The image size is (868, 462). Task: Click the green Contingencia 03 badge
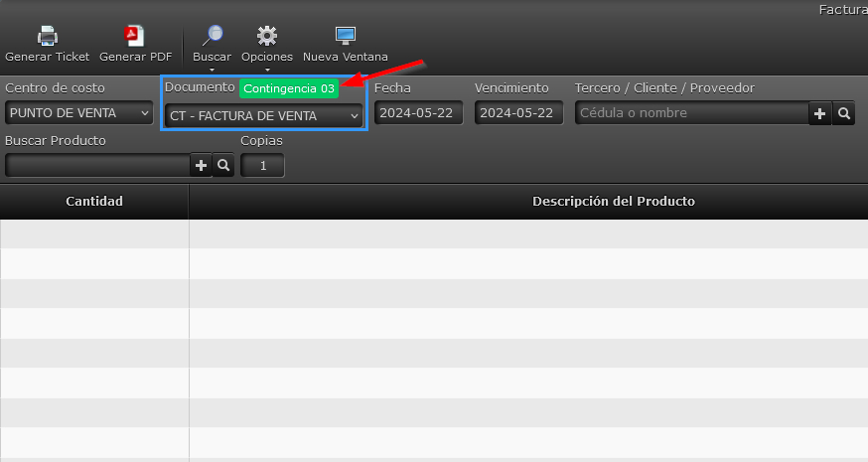coord(289,88)
